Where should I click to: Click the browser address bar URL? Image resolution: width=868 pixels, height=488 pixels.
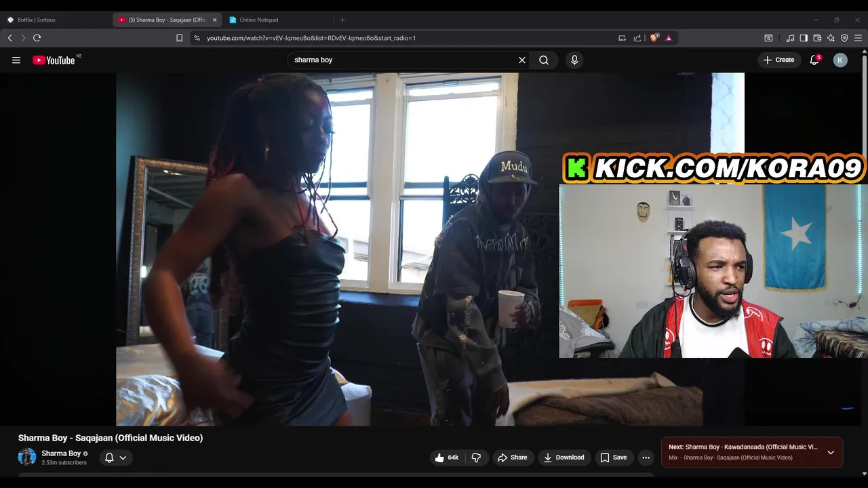pos(311,38)
